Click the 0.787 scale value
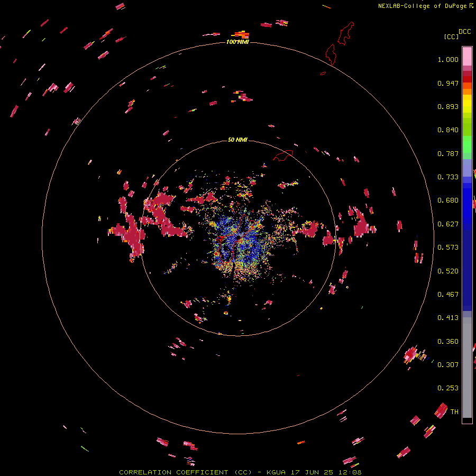Viewport: 476px width, 476px height. [x=448, y=153]
